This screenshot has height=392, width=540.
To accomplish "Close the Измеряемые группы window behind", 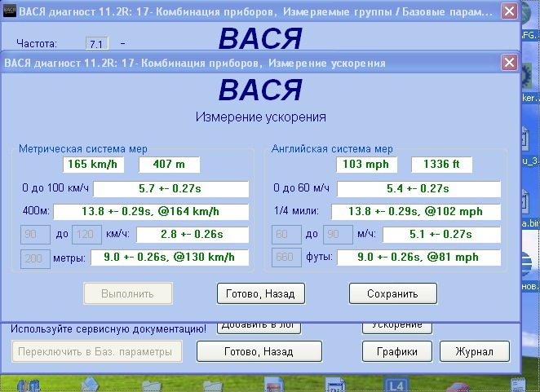I will tap(509, 11).
